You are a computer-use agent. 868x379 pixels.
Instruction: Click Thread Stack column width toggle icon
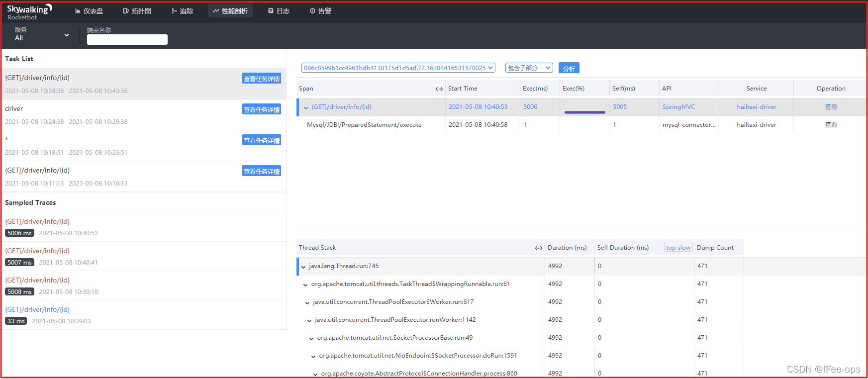click(x=539, y=248)
